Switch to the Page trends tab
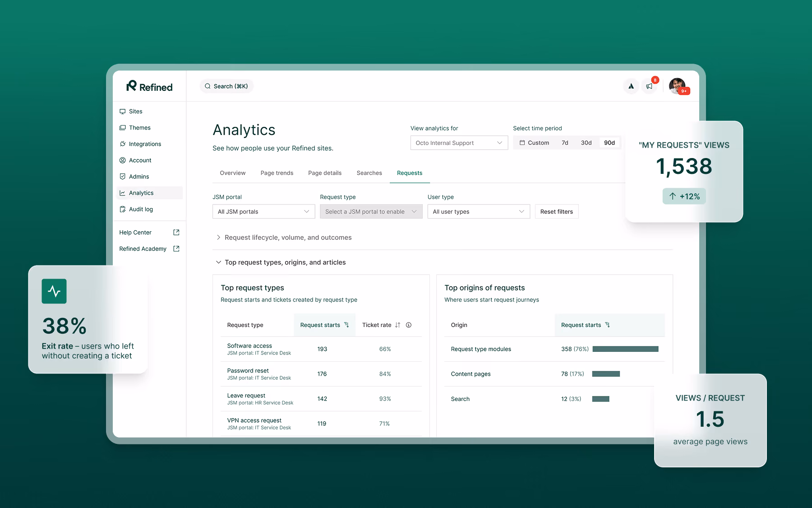The image size is (812, 508). (x=277, y=173)
